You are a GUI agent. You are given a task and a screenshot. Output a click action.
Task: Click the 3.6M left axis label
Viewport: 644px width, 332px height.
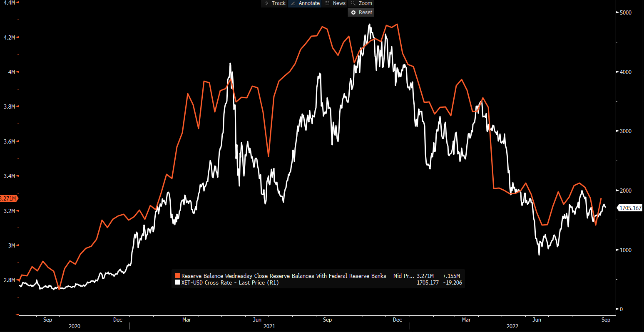(x=9, y=141)
